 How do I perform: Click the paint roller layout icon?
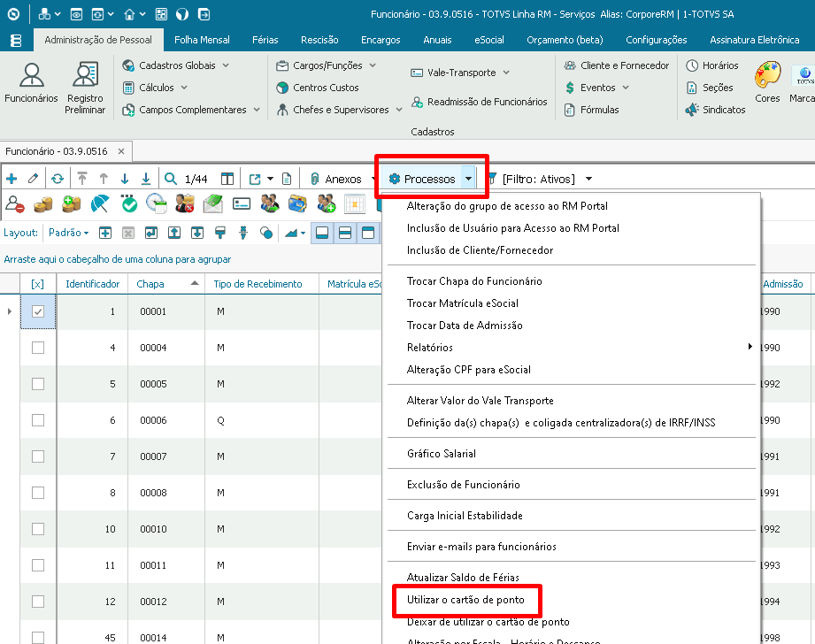[x=220, y=233]
